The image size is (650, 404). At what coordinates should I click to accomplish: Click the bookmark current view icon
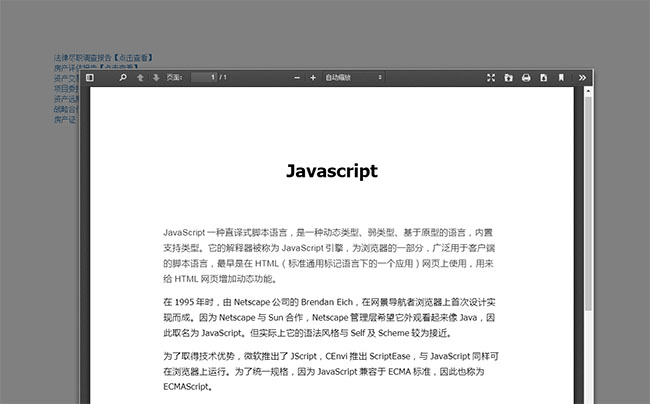pyautogui.click(x=561, y=77)
